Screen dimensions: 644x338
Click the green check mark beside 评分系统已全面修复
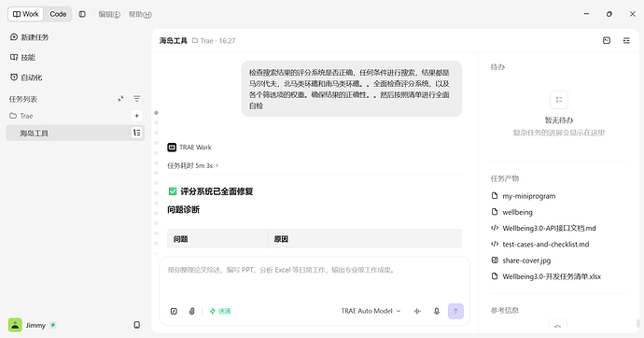pyautogui.click(x=173, y=191)
